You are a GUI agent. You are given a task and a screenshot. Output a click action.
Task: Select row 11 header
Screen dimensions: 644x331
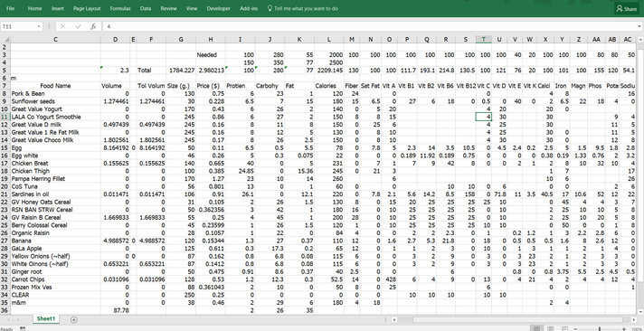(5, 117)
